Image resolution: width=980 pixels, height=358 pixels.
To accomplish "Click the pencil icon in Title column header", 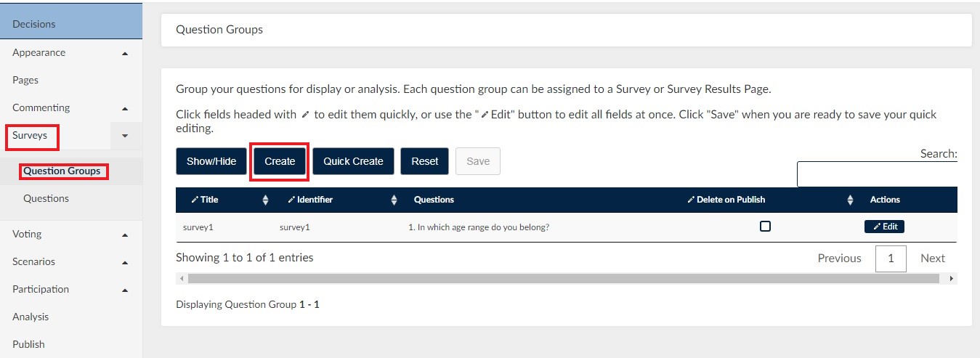I will 195,200.
